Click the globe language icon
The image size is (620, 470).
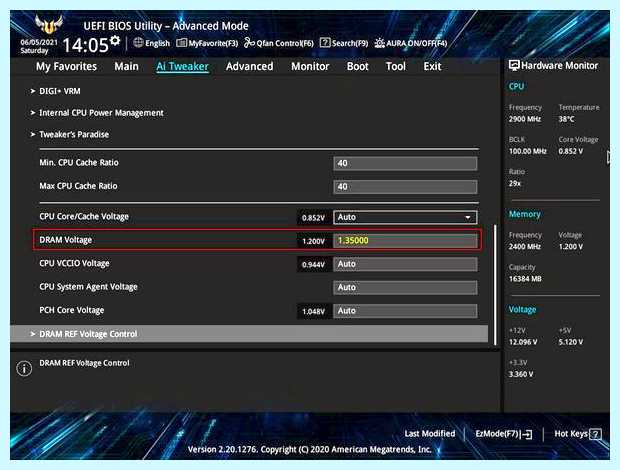coord(138,43)
